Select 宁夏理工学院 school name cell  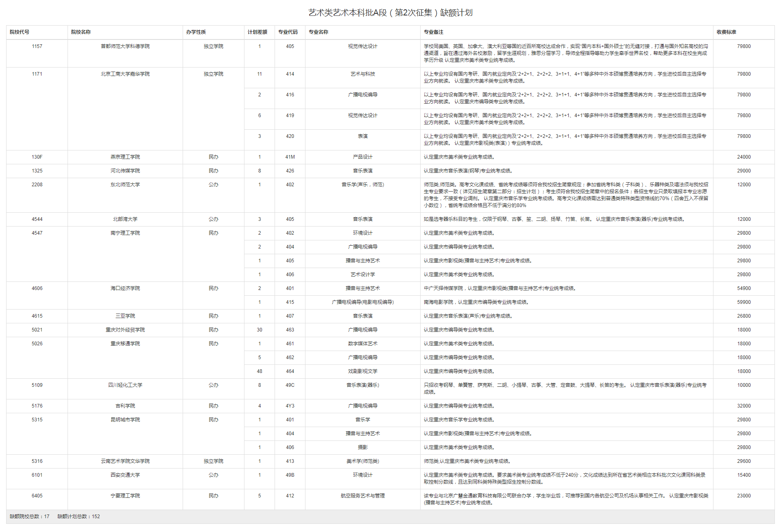pos(125,496)
